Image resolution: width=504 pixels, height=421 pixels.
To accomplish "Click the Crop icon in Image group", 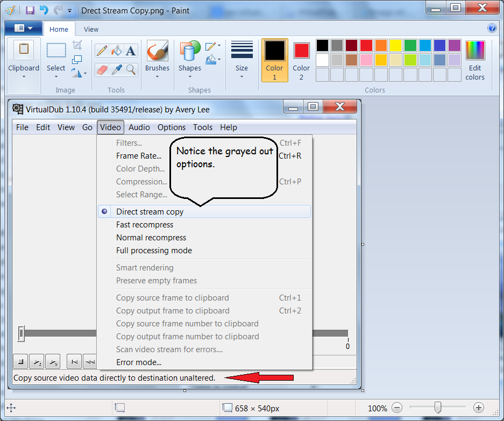I will (77, 45).
